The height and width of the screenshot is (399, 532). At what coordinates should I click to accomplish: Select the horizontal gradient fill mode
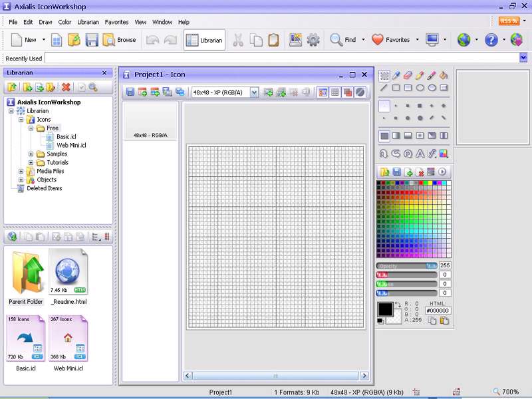pos(396,136)
